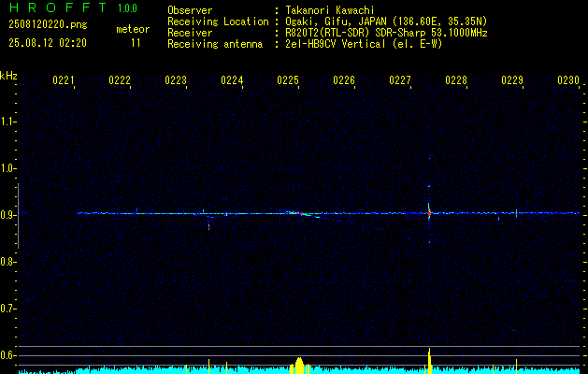588x374 pixels.
Task: Click observer name Takanori Kawachi
Action: click(x=330, y=10)
